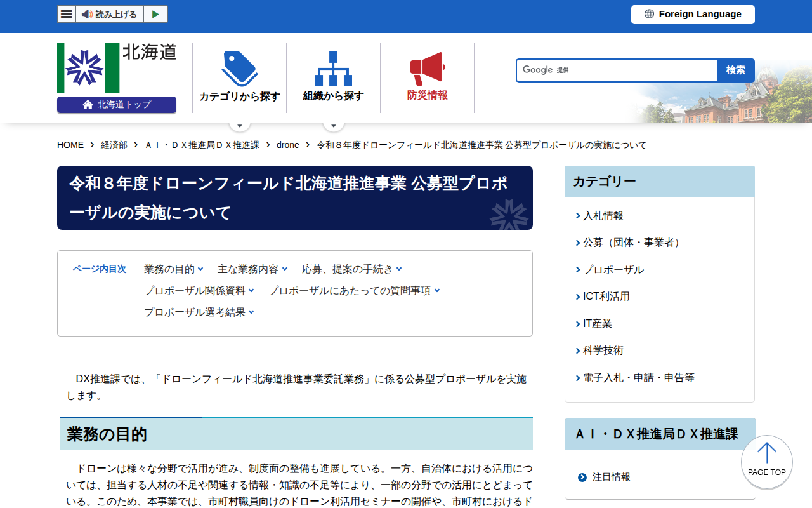Screen dimensions: 812x508
Task: Open the Foreign Language selector
Action: 693,14
